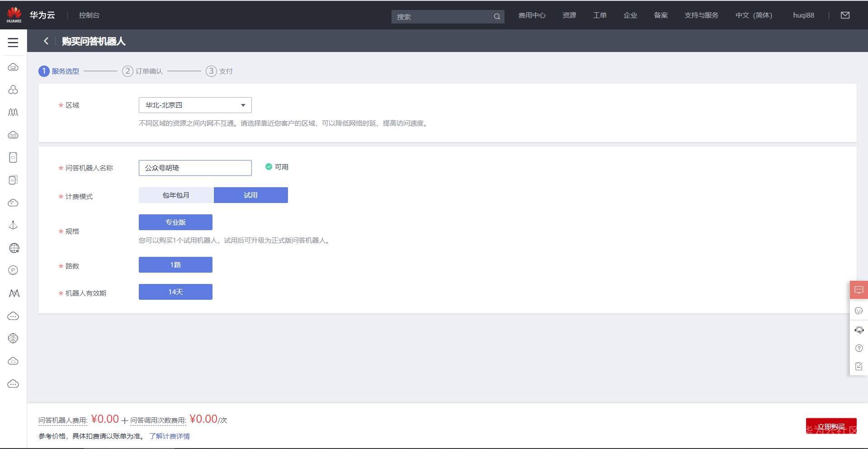Open the huqi88 account menu
Viewport: 868px width, 449px height.
(803, 15)
